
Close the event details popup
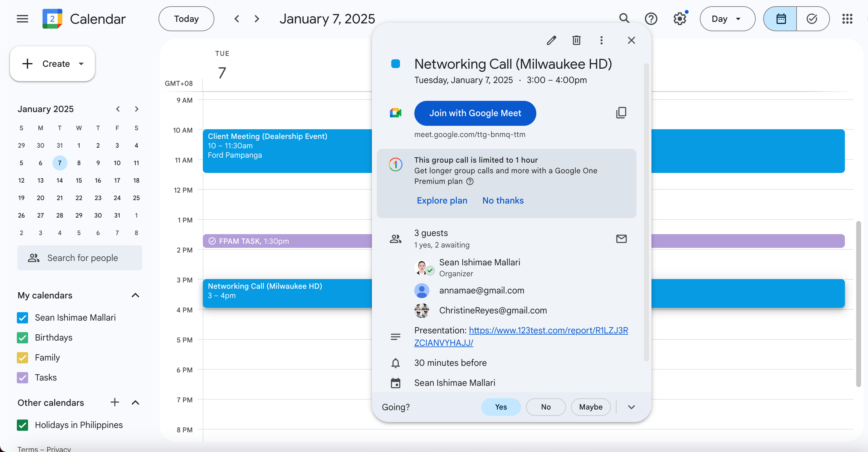tap(631, 41)
